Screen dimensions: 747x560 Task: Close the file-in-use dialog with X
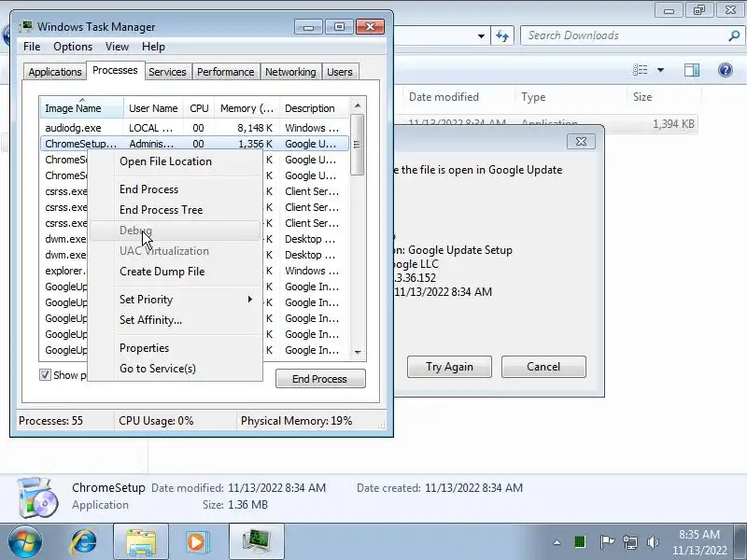[x=581, y=142]
